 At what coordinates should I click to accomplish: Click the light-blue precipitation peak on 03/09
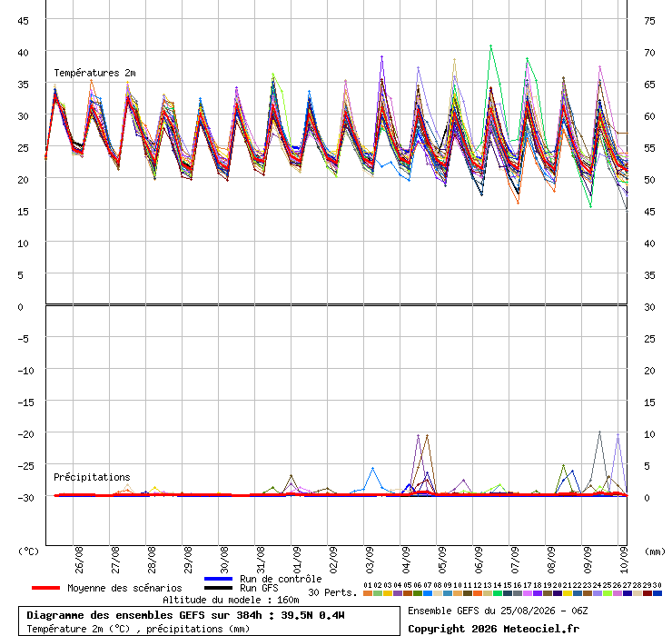pos(373,468)
